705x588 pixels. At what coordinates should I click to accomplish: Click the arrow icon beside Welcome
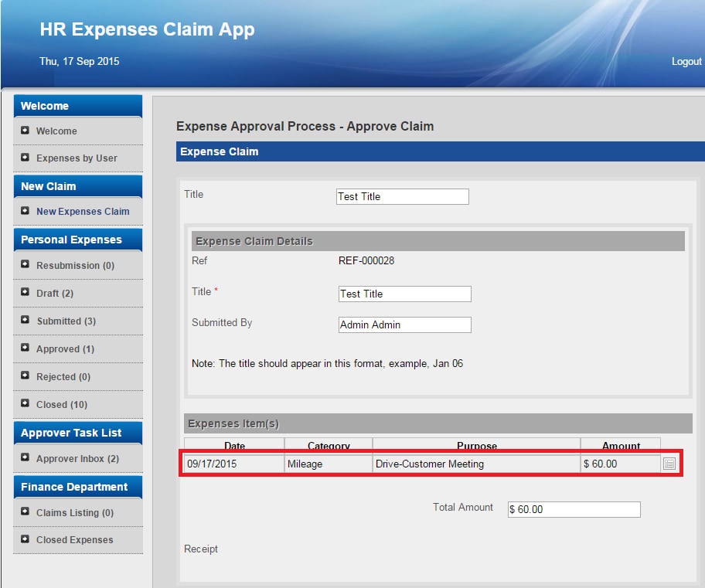click(x=26, y=131)
